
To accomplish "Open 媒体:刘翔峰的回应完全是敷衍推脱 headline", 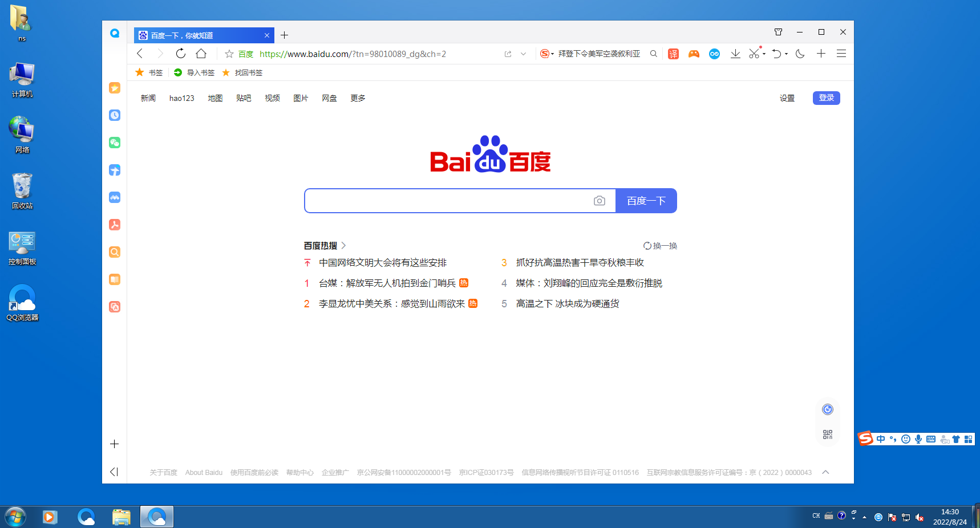I will [x=589, y=283].
